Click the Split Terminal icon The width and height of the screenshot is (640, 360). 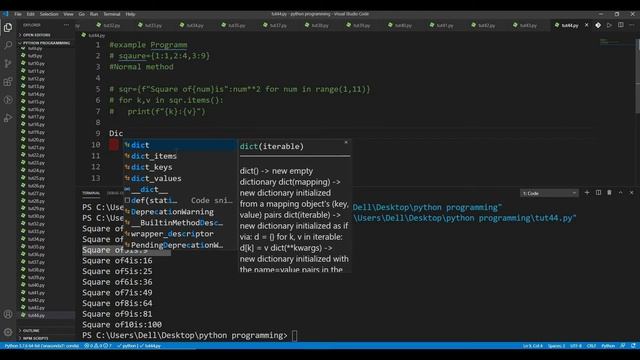pos(598,193)
